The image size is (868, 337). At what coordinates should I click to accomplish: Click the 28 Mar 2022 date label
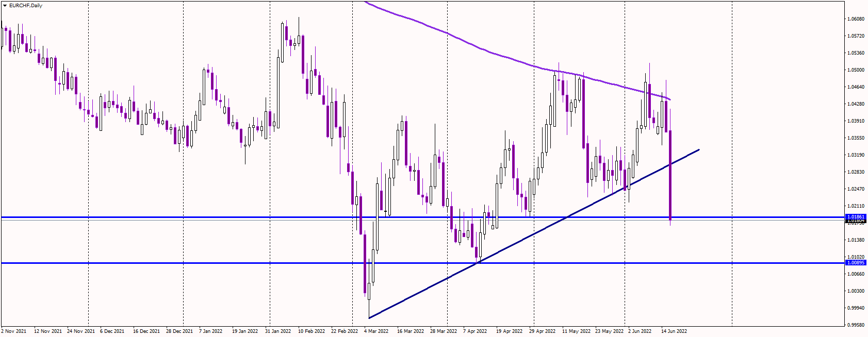pos(444,331)
